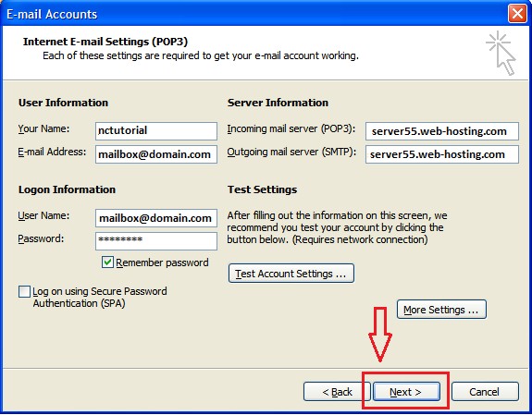Click the cursor wizard icon in header

click(501, 53)
